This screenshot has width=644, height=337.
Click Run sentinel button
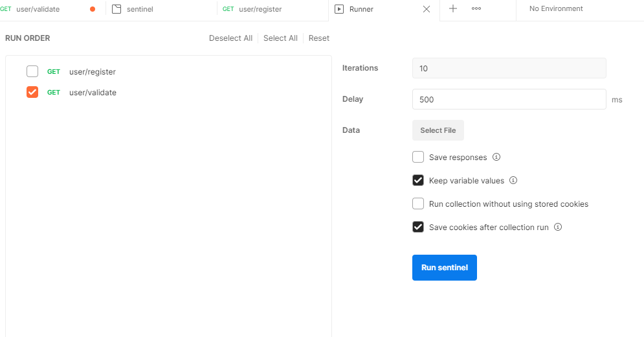click(445, 268)
